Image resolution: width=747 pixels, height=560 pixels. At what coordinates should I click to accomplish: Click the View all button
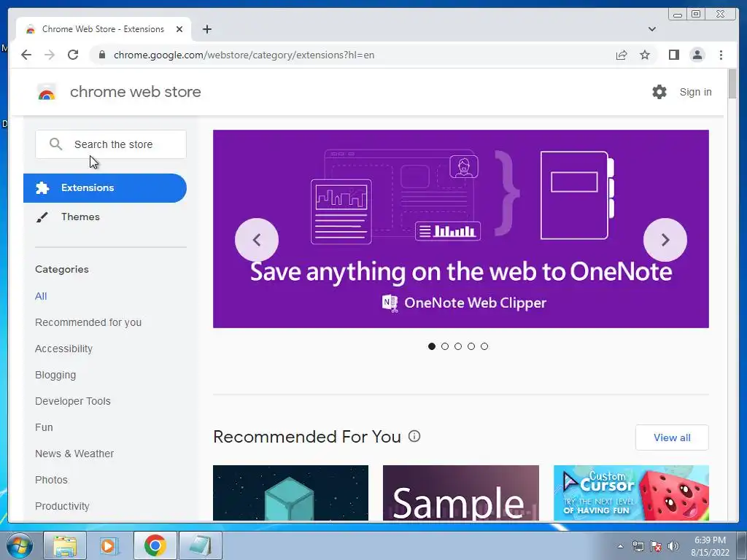pyautogui.click(x=672, y=437)
